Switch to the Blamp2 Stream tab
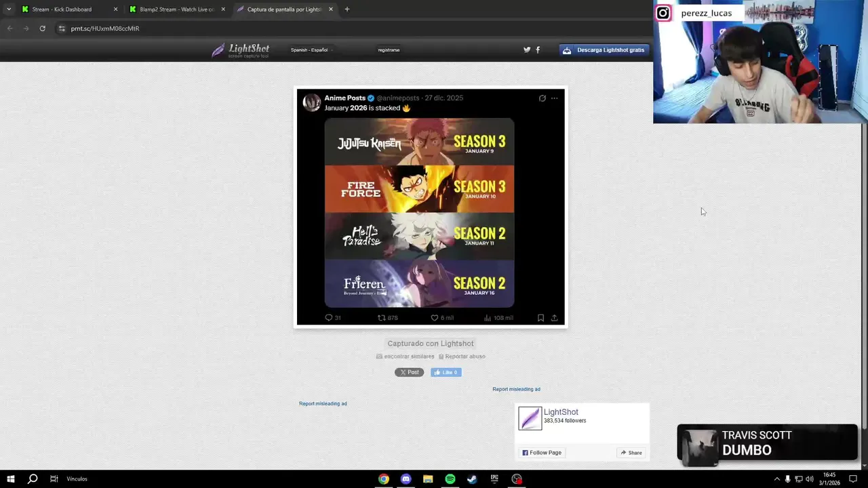This screenshot has width=868, height=488. pyautogui.click(x=176, y=9)
